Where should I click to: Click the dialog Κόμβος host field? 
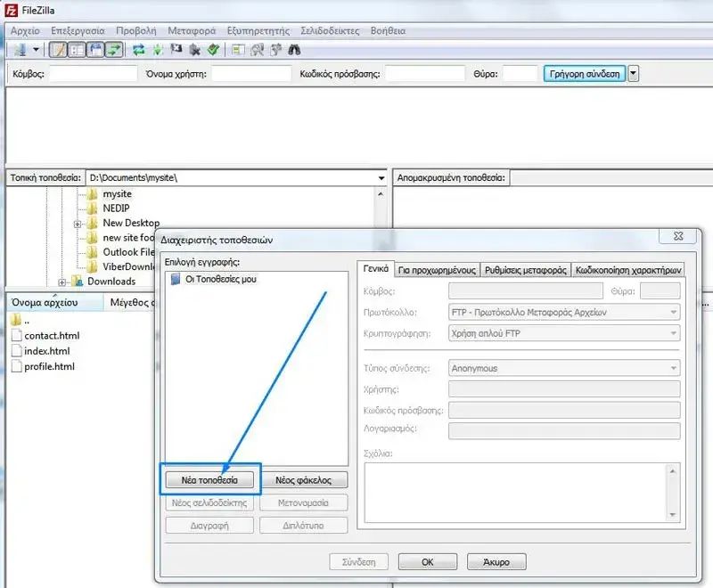[525, 291]
